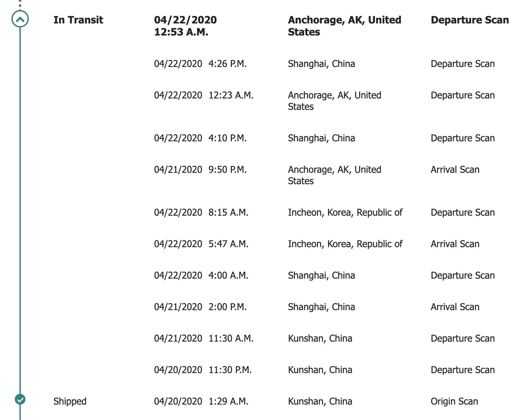522x420 pixels.
Task: Click the bold Departure Scan heading
Action: [469, 20]
